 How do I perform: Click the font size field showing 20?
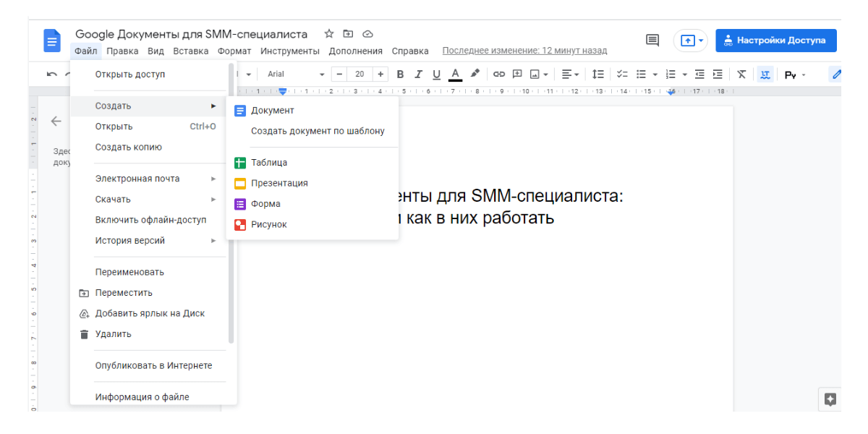(x=359, y=74)
